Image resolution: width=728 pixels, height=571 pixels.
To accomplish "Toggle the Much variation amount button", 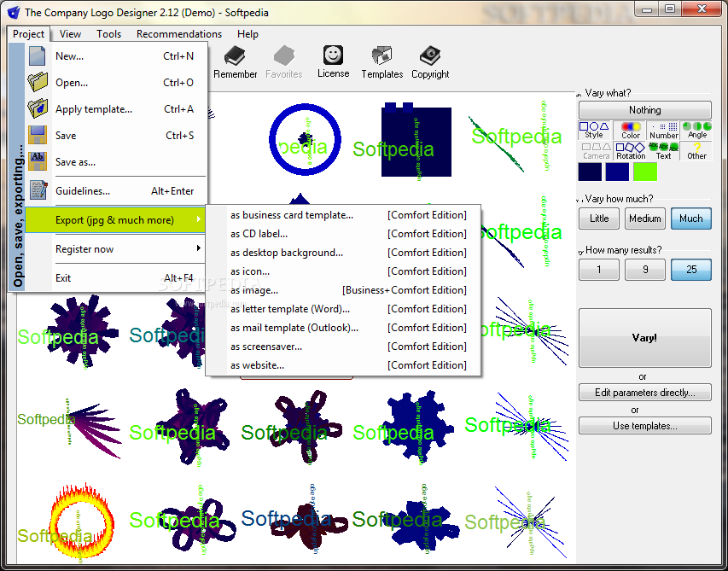I will click(x=690, y=218).
